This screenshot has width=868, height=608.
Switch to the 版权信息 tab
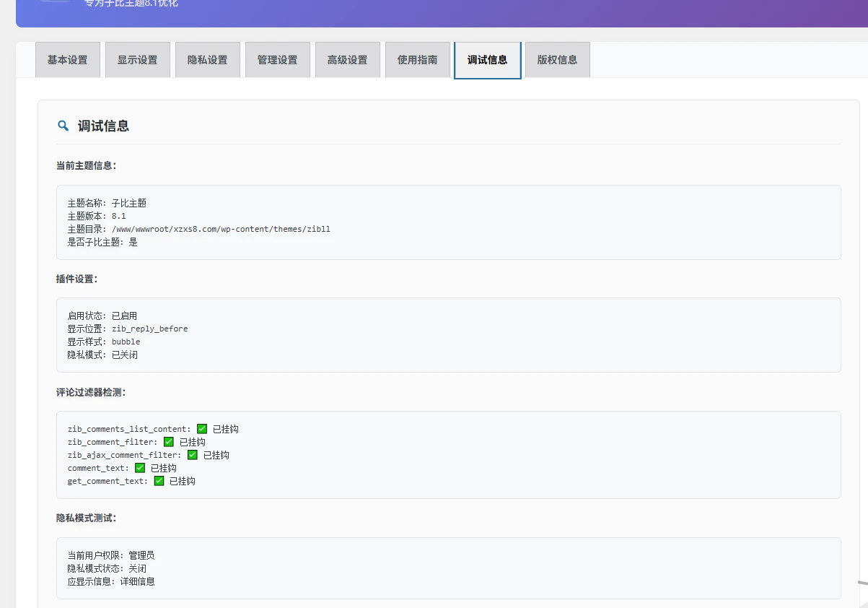[x=558, y=60]
